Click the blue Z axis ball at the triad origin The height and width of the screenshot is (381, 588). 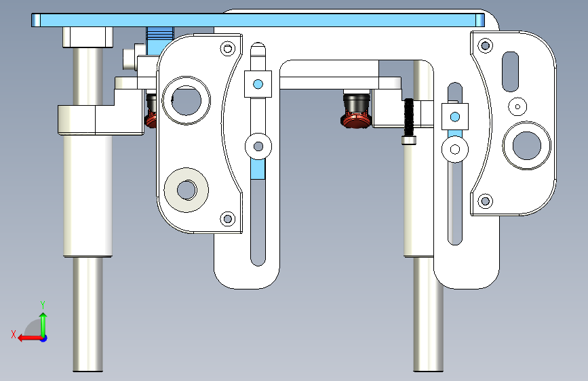[44, 338]
